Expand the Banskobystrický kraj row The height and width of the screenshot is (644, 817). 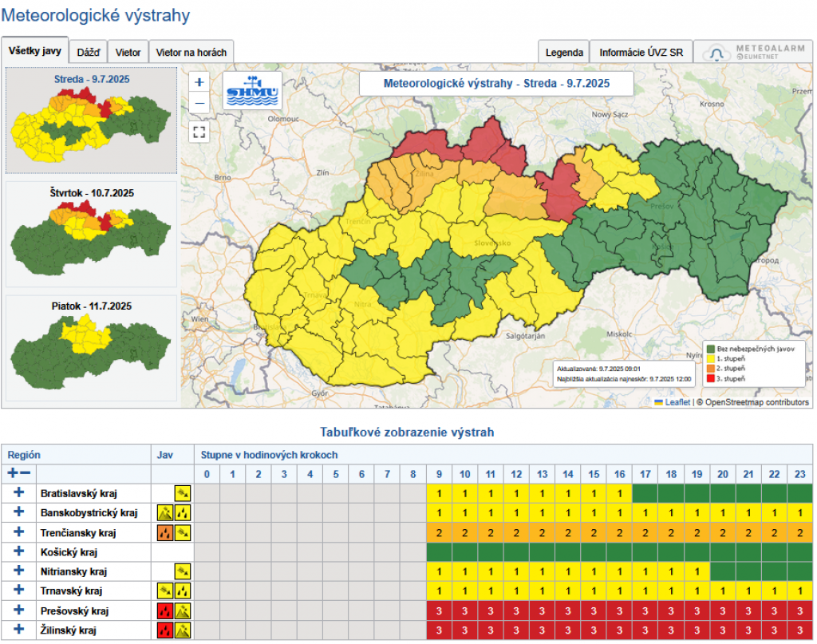click(x=19, y=512)
